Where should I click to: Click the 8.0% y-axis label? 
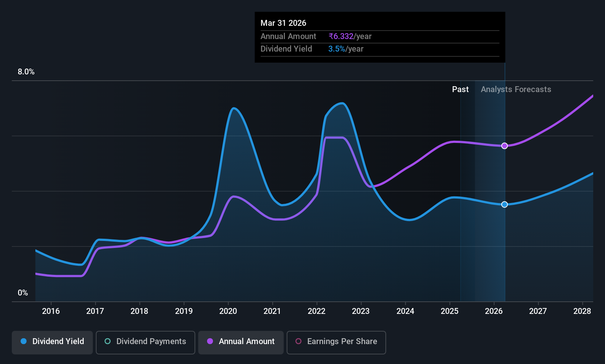click(26, 72)
